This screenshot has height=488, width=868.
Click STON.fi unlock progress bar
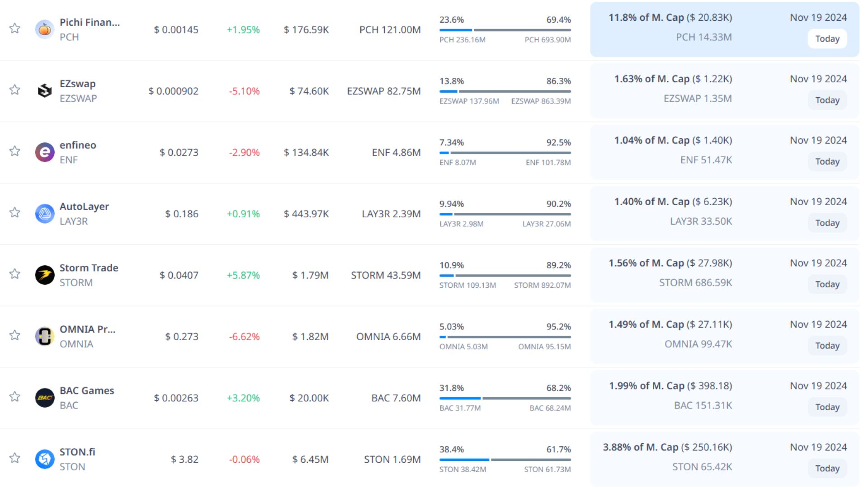coord(505,460)
